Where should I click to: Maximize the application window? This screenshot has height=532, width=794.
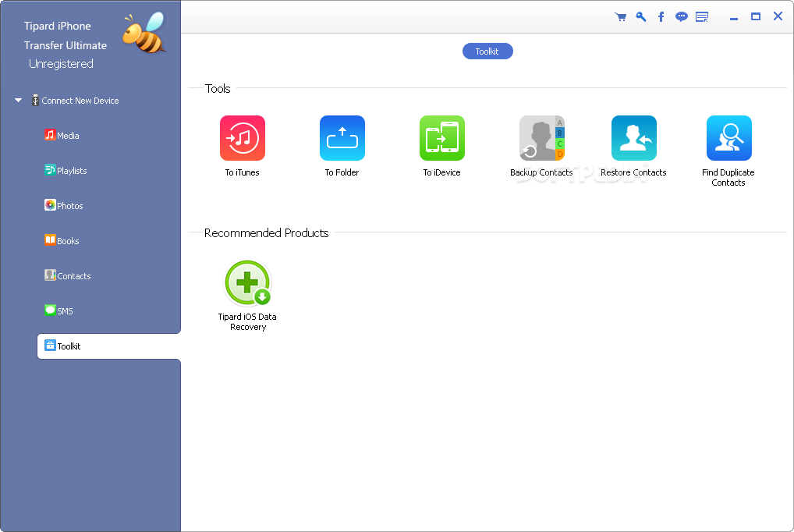pos(756,16)
